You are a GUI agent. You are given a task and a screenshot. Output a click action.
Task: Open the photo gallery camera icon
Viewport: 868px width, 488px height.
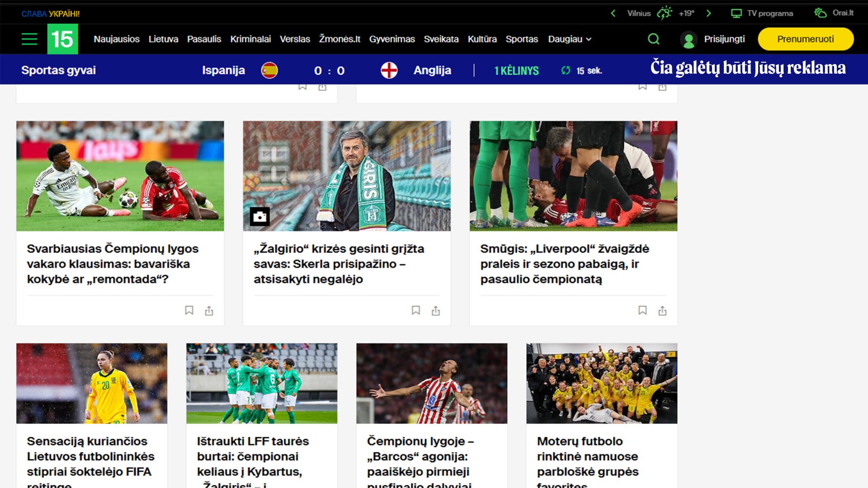(x=259, y=217)
